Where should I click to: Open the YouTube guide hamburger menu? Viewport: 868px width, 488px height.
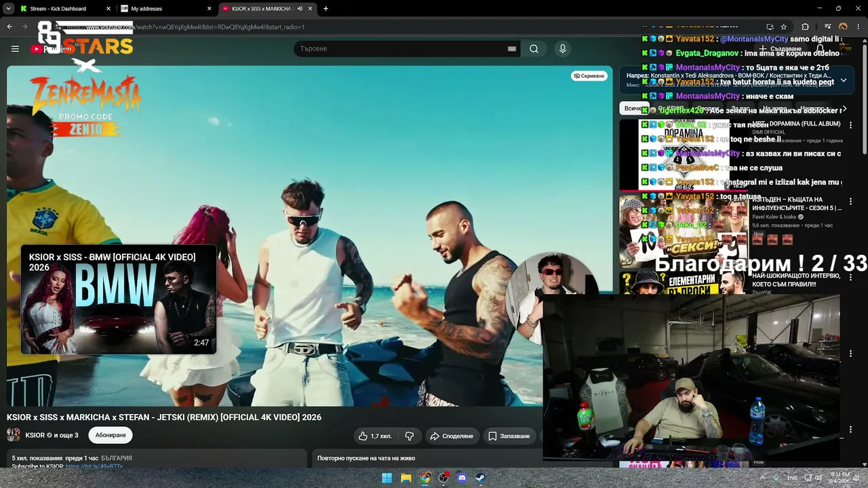(x=15, y=49)
